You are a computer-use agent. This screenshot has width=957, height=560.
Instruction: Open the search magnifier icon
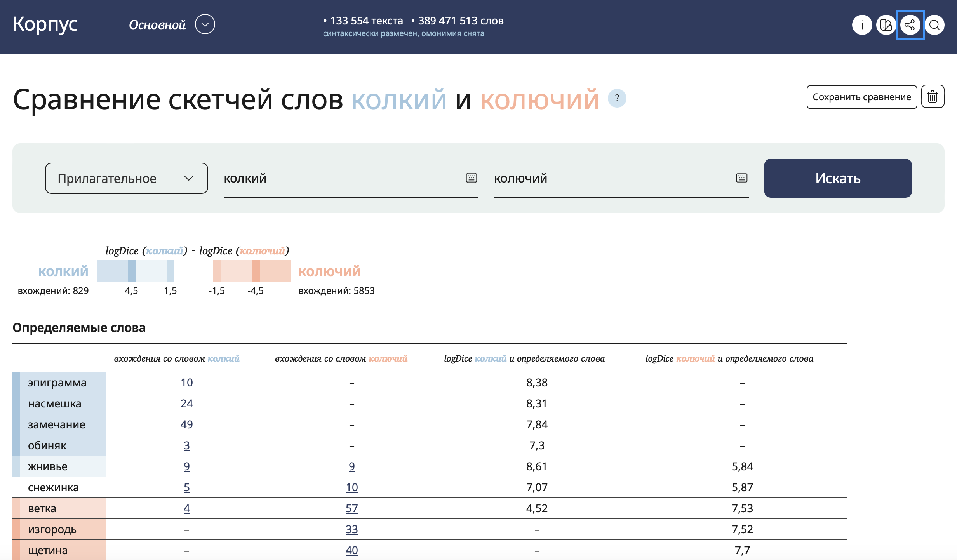point(934,25)
